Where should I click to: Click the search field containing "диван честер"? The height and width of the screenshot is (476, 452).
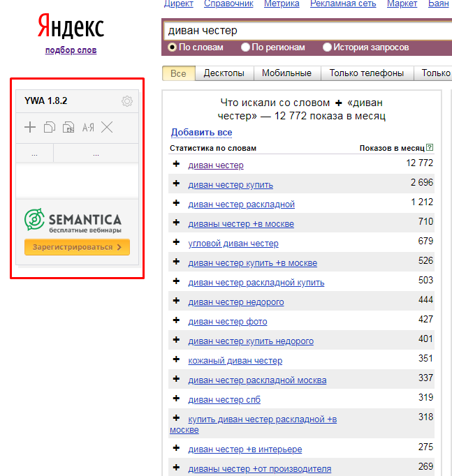click(307, 31)
